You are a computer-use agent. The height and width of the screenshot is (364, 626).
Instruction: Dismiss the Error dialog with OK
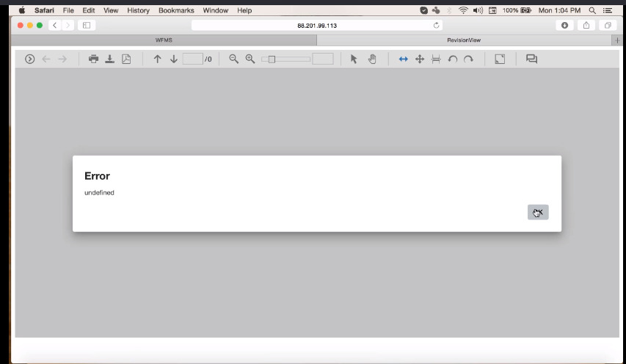(x=538, y=212)
